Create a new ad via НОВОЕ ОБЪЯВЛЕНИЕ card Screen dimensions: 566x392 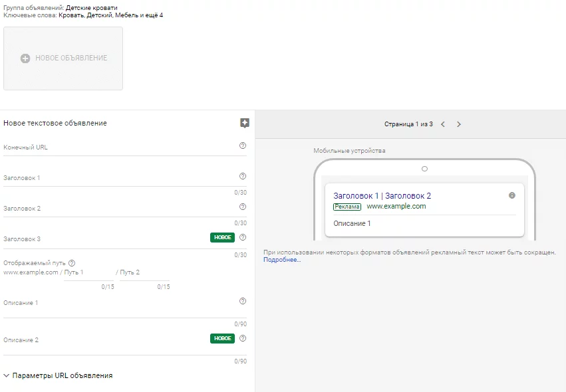coord(63,58)
